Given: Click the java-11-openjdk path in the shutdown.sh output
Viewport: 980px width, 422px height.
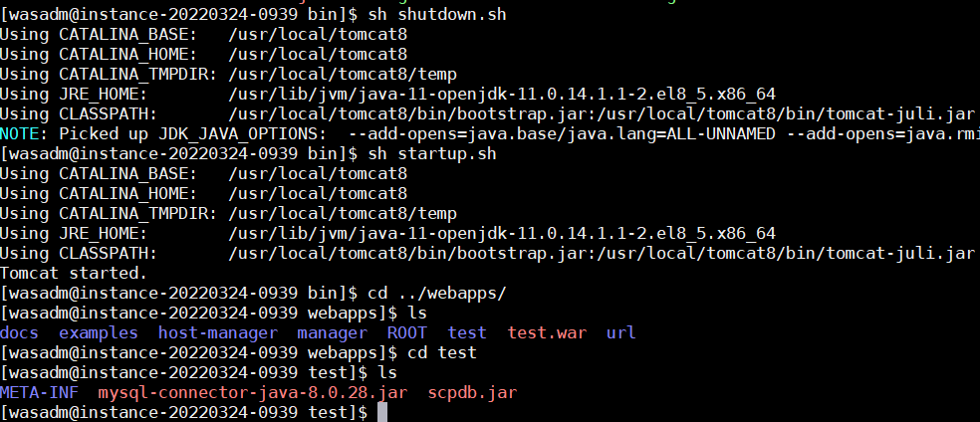Looking at the screenshot, I should [x=502, y=94].
